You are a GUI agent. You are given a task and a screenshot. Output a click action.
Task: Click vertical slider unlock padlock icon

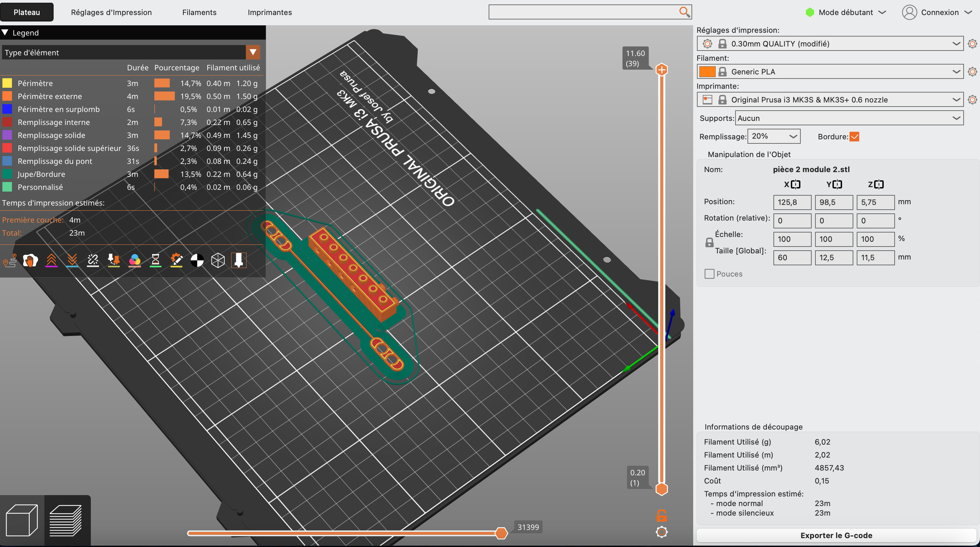661,516
